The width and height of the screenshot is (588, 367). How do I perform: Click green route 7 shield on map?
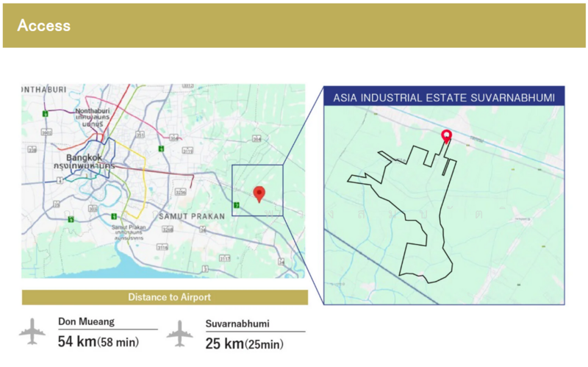237,204
